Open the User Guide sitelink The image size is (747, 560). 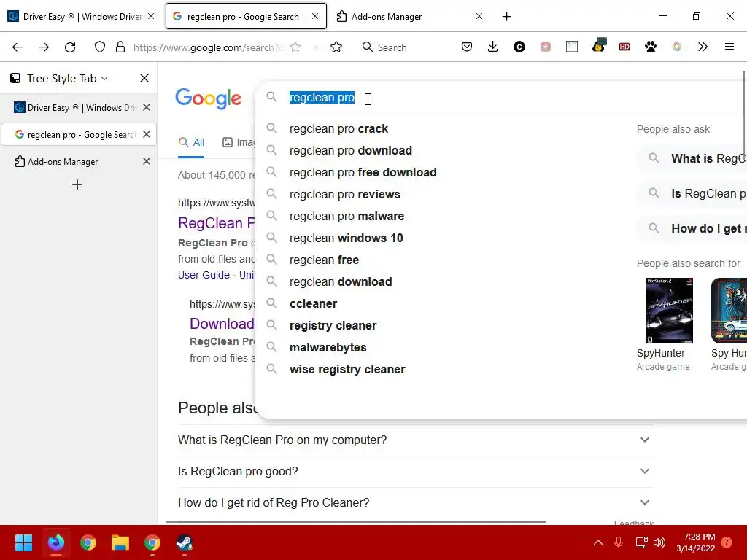click(x=204, y=275)
